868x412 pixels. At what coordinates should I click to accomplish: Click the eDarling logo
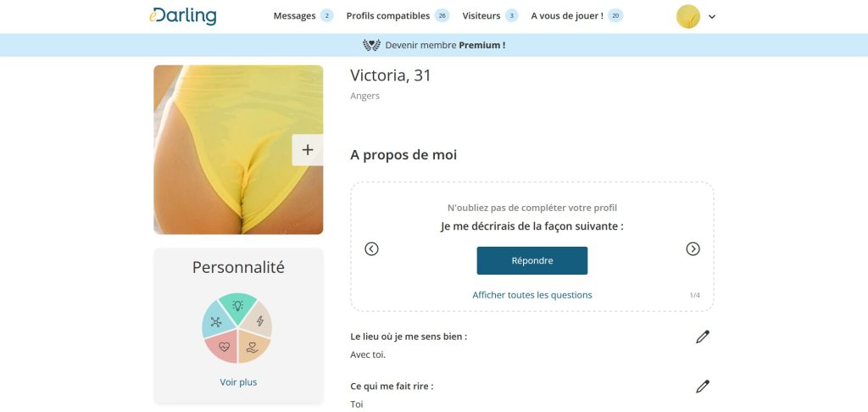click(x=183, y=16)
